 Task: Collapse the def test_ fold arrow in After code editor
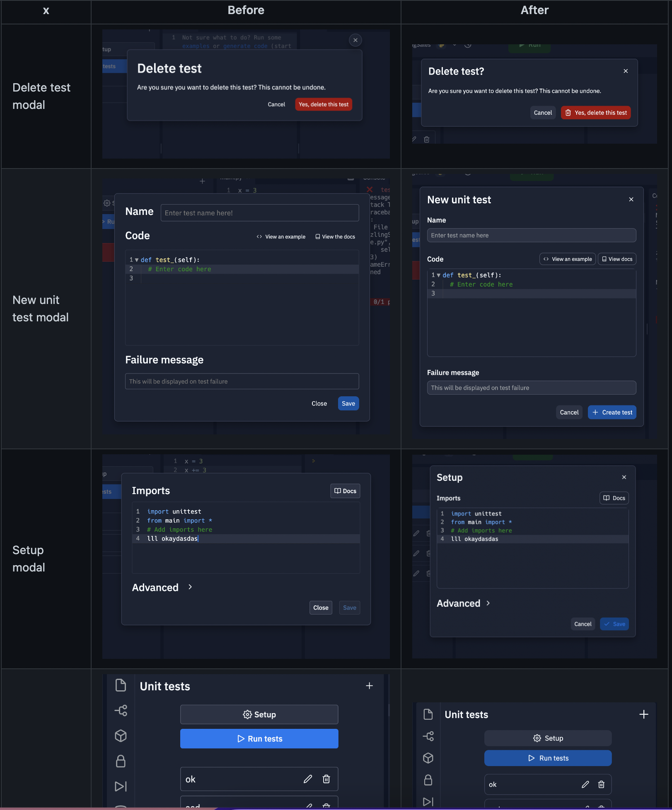(439, 275)
